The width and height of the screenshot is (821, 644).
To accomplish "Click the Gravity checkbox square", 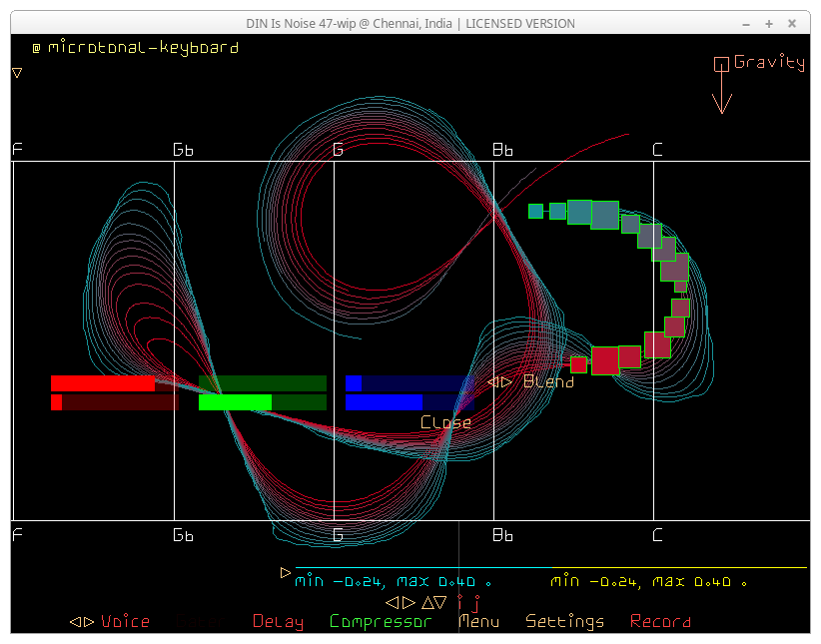I will [721, 64].
